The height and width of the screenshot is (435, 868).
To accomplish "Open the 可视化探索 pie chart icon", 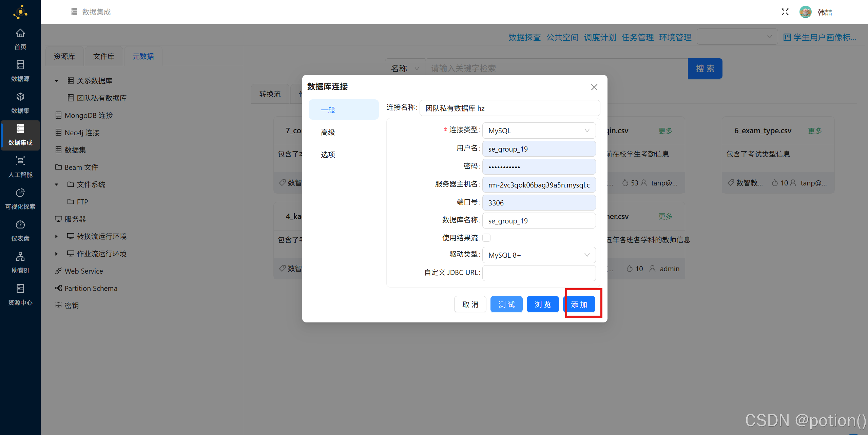I will (x=20, y=193).
